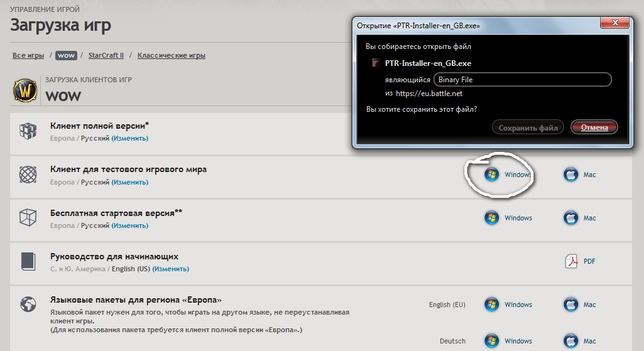The image size is (644, 351).
Task: Click Mac icon for free starter edition
Action: tap(570, 218)
